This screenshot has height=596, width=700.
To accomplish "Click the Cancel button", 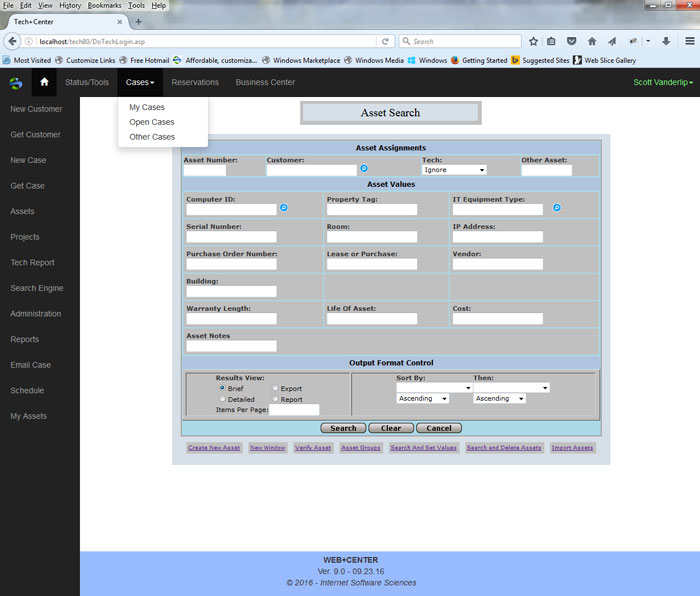I will 439,428.
